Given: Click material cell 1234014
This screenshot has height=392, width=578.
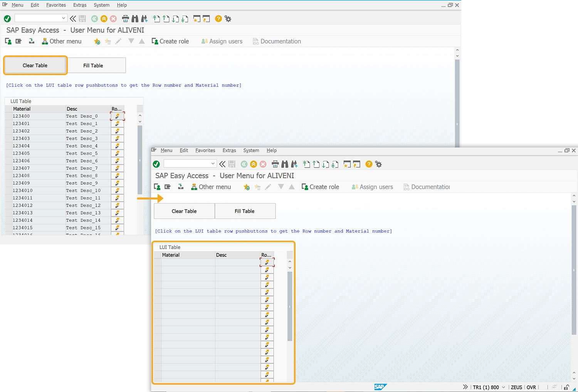Looking at the screenshot, I should (39, 220).
